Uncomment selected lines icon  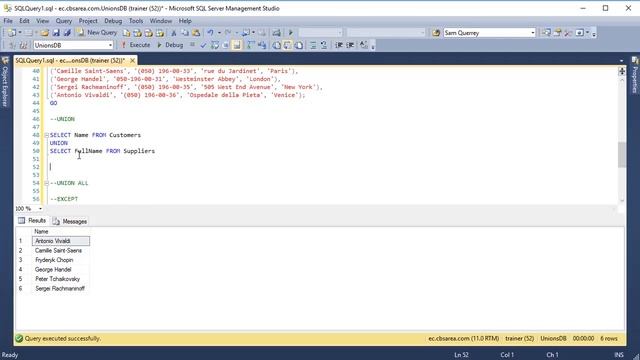324,45
